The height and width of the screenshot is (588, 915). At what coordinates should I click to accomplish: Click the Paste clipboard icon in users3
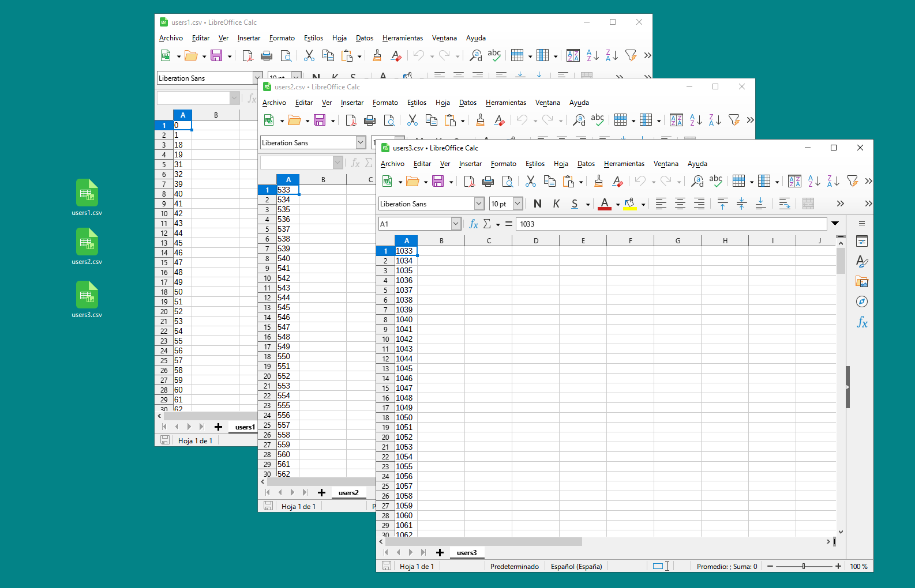pyautogui.click(x=569, y=182)
